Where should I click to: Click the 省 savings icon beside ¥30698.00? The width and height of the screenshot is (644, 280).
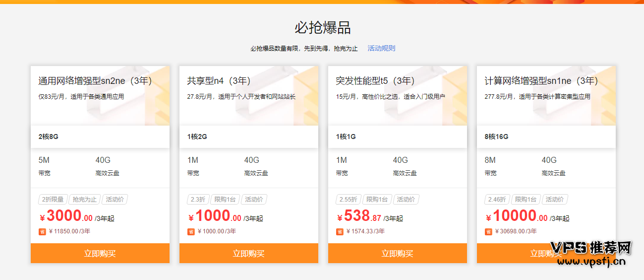488,231
